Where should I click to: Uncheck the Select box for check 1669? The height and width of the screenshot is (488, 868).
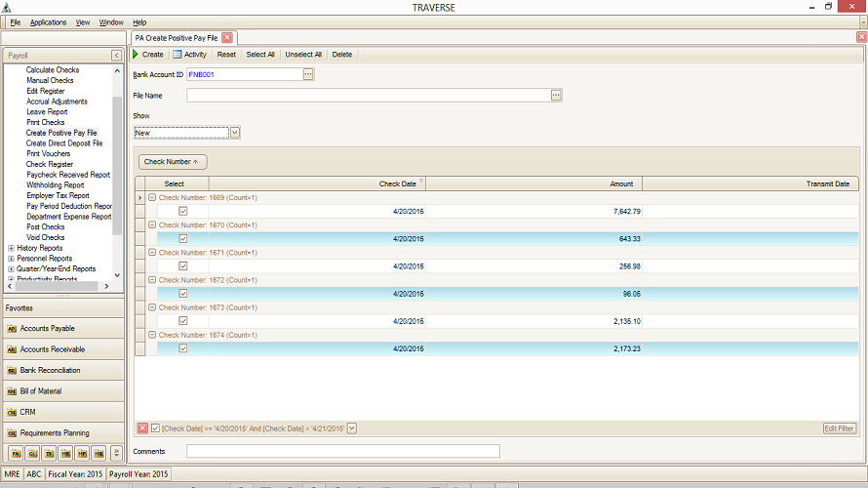point(182,211)
